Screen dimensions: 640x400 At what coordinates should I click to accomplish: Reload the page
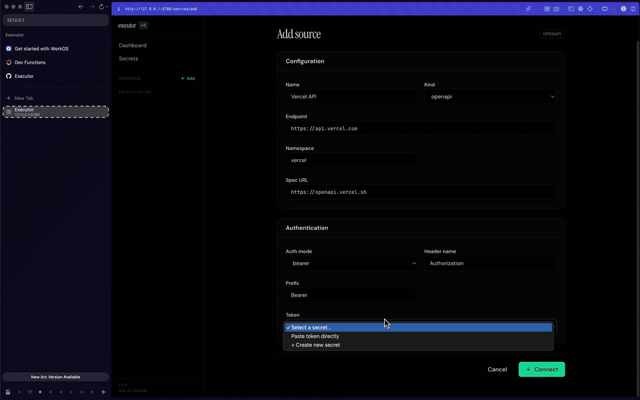(102, 7)
